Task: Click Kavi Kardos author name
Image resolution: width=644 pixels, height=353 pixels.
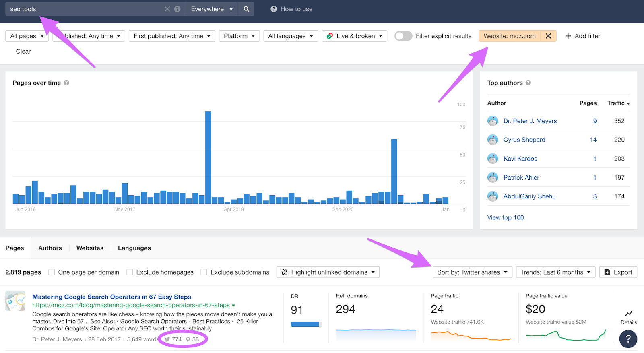Action: (x=520, y=159)
